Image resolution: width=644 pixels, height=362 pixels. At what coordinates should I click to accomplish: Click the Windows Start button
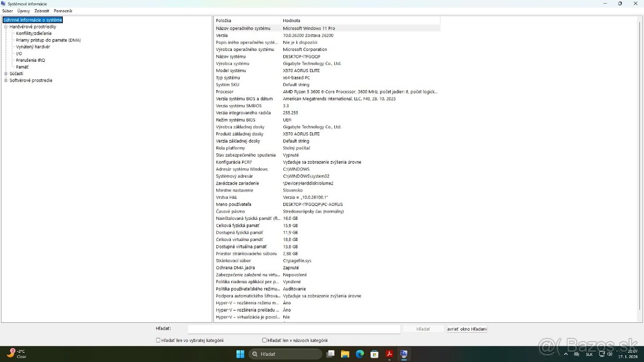point(240,354)
